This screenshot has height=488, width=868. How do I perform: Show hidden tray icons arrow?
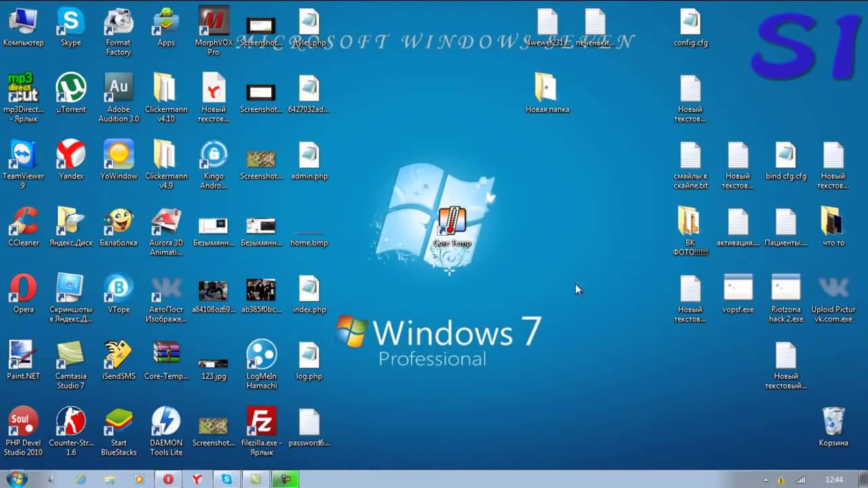coord(766,480)
